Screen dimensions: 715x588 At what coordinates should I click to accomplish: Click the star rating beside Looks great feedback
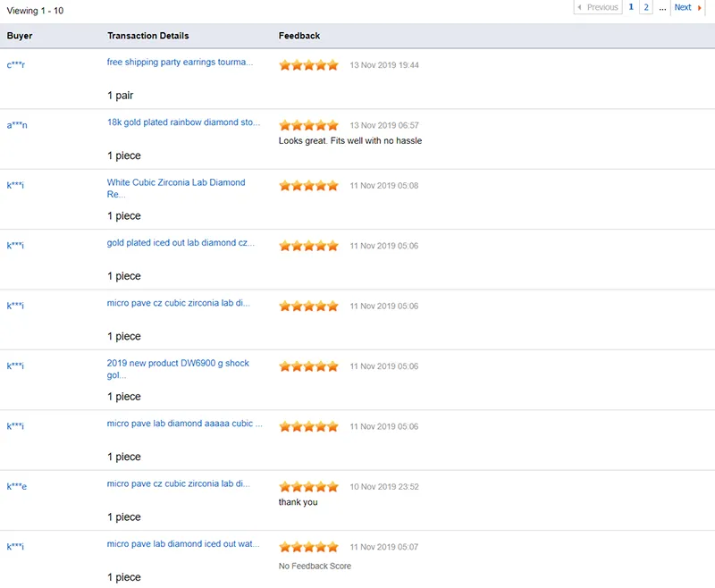pyautogui.click(x=308, y=125)
